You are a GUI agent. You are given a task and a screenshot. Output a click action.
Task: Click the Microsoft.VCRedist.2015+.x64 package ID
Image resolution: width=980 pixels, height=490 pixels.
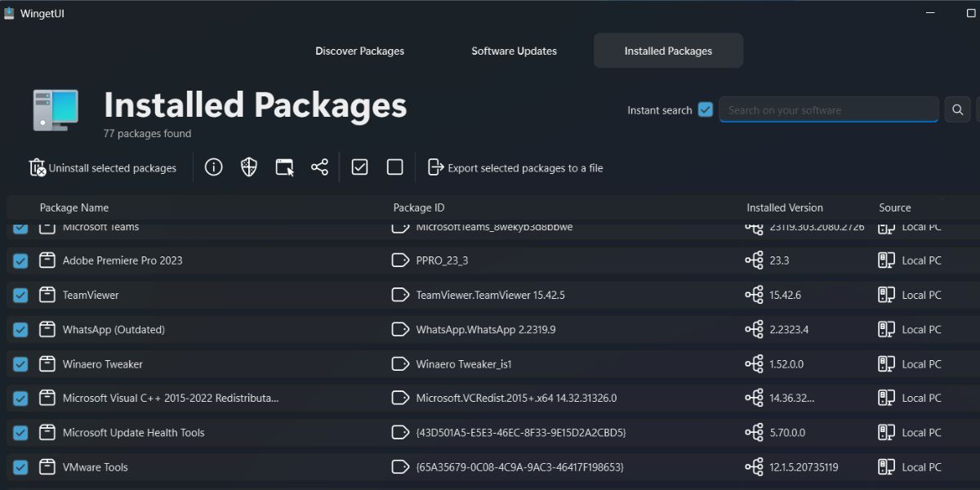coord(516,399)
